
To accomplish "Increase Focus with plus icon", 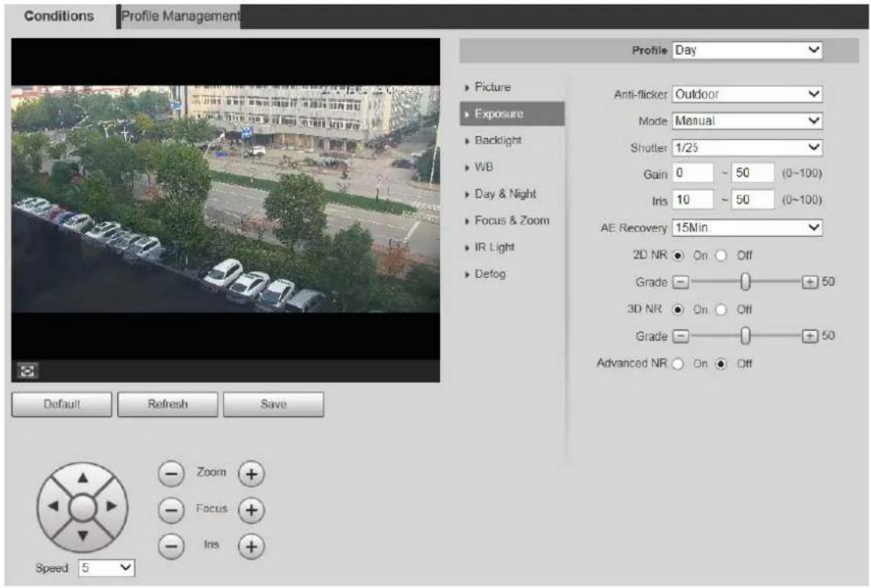I will point(251,510).
